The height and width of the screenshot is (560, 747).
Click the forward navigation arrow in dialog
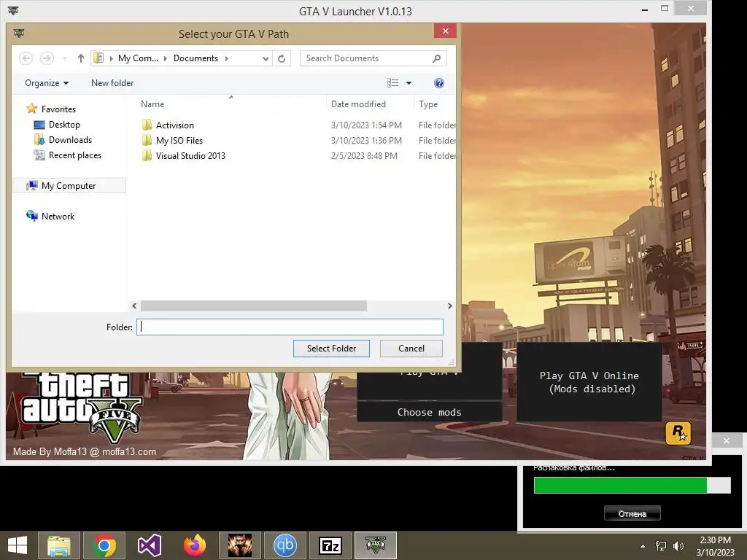[x=47, y=58]
